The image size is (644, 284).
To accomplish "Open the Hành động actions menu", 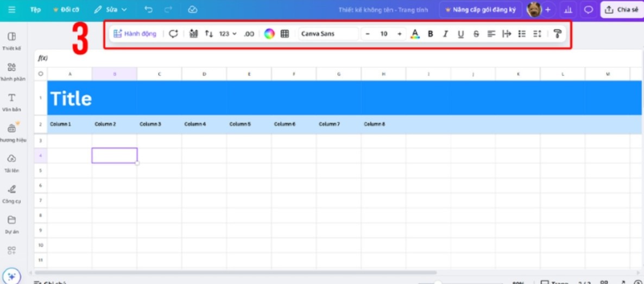I will pyautogui.click(x=135, y=34).
